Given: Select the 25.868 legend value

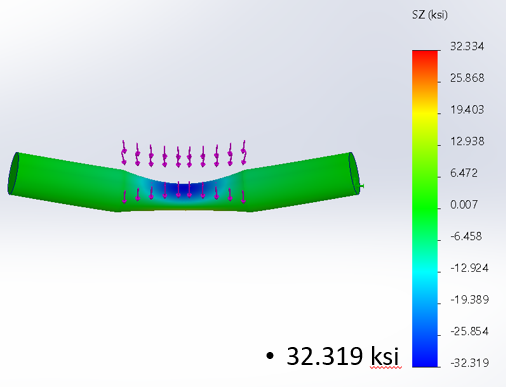Looking at the screenshot, I should tap(467, 78).
